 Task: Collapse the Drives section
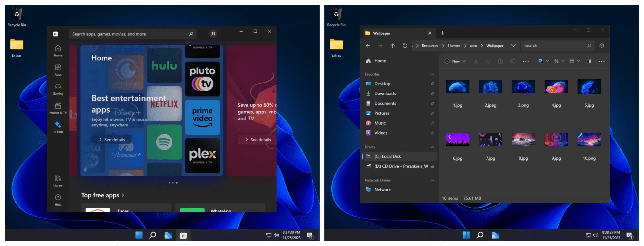[433, 147]
